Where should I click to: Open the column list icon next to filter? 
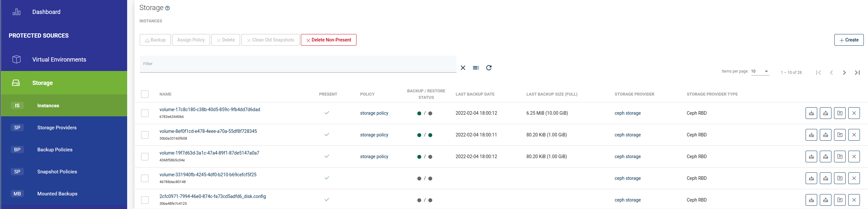476,68
